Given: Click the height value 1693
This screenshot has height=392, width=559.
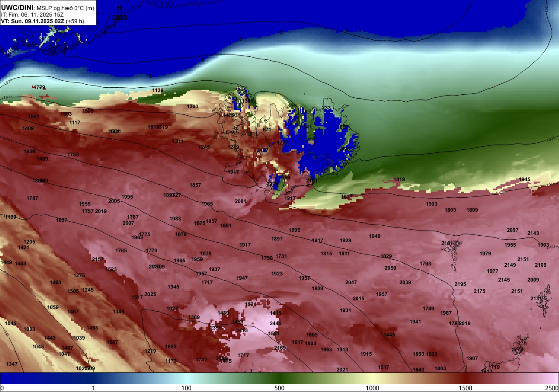Looking at the screenshot, I should point(171,347).
